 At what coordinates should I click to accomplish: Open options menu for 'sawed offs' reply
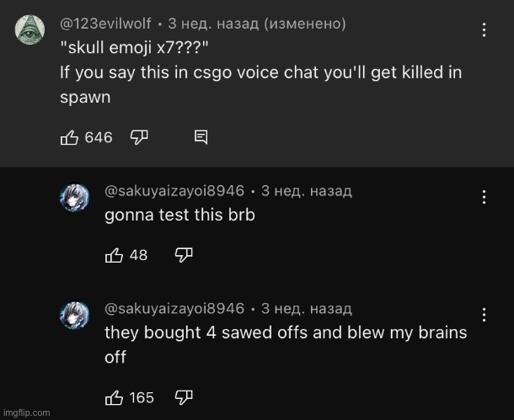(485, 315)
